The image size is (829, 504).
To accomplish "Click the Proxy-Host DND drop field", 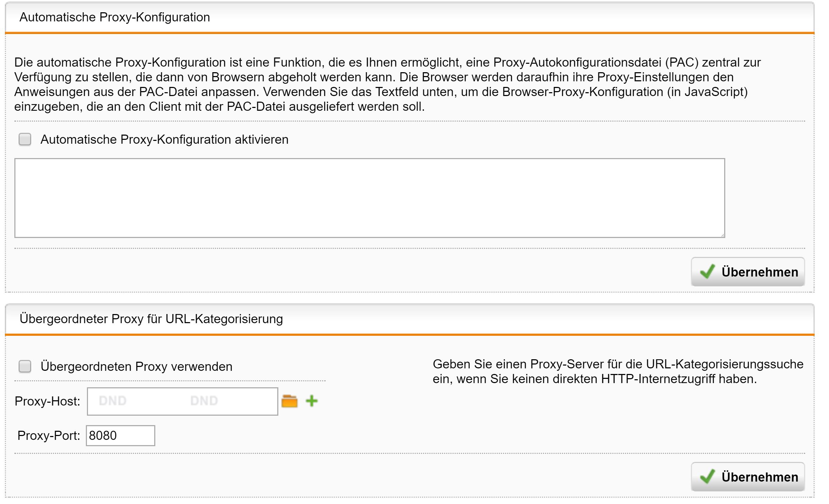I will point(182,401).
